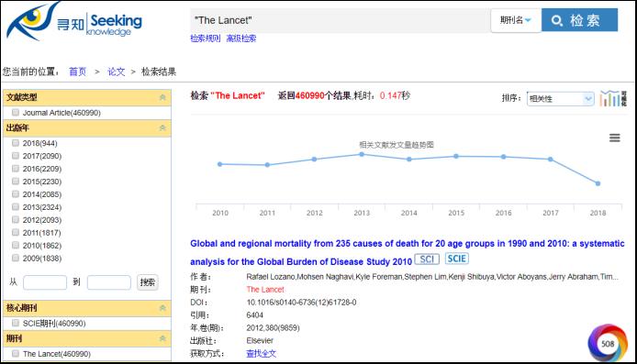Open the 期刊名 search field dropdown
This screenshot has width=637, height=364.
[516, 20]
